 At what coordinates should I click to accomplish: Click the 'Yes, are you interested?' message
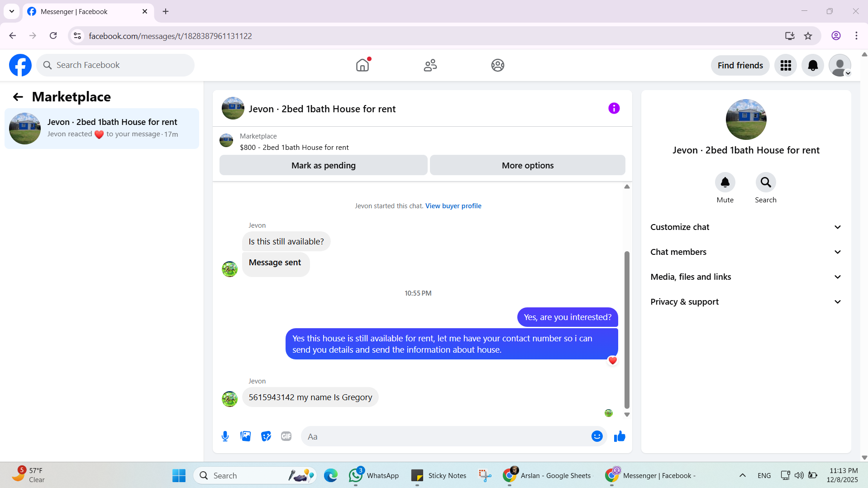coord(568,317)
